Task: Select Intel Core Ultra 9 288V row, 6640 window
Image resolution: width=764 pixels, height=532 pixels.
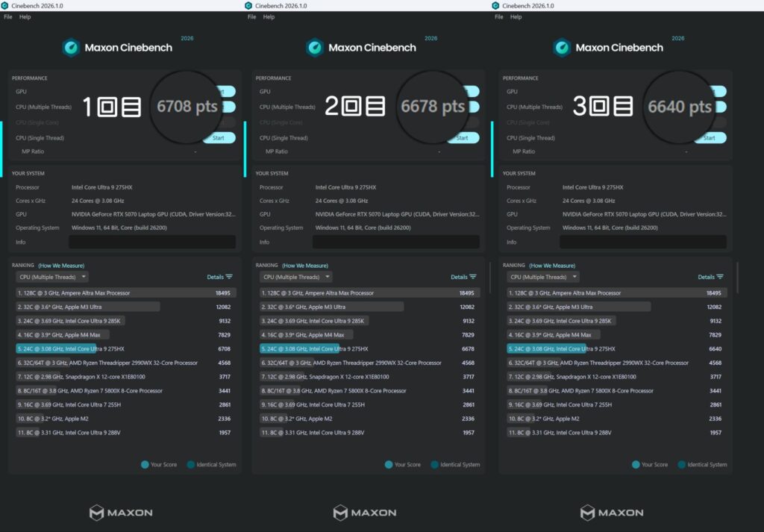Action: pyautogui.click(x=617, y=433)
